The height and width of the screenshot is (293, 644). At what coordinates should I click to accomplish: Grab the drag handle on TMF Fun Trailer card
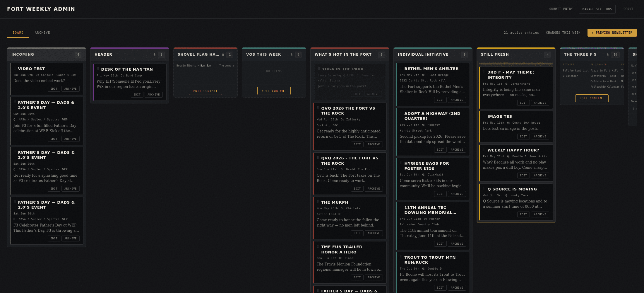pos(318,247)
